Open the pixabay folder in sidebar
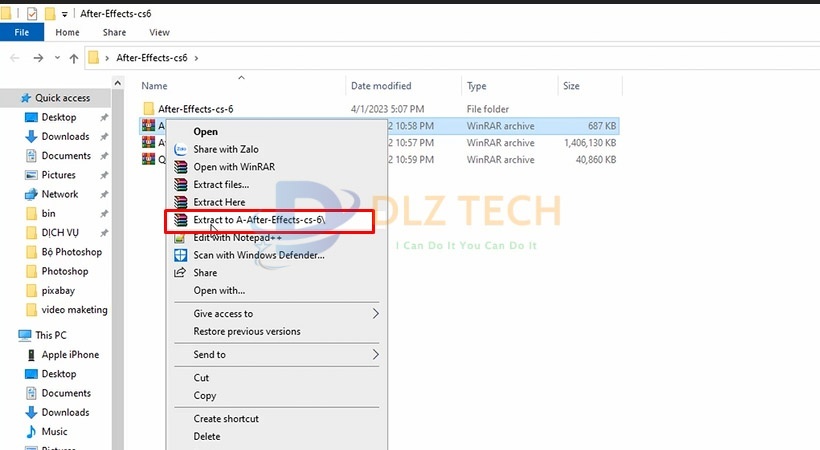Screen dimensions: 820x450 pos(58,290)
